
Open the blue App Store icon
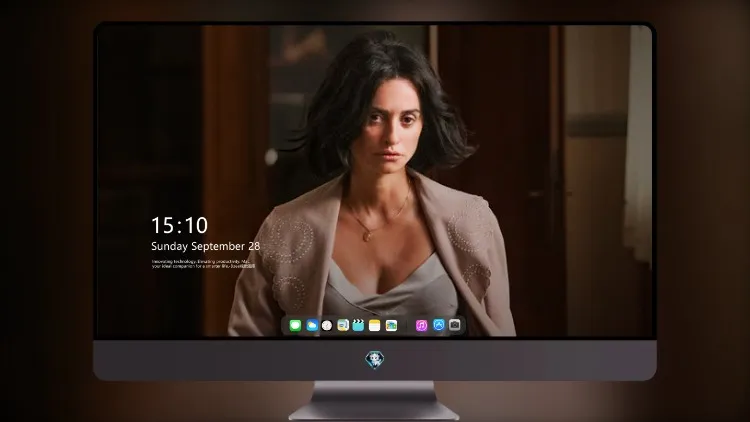(439, 325)
